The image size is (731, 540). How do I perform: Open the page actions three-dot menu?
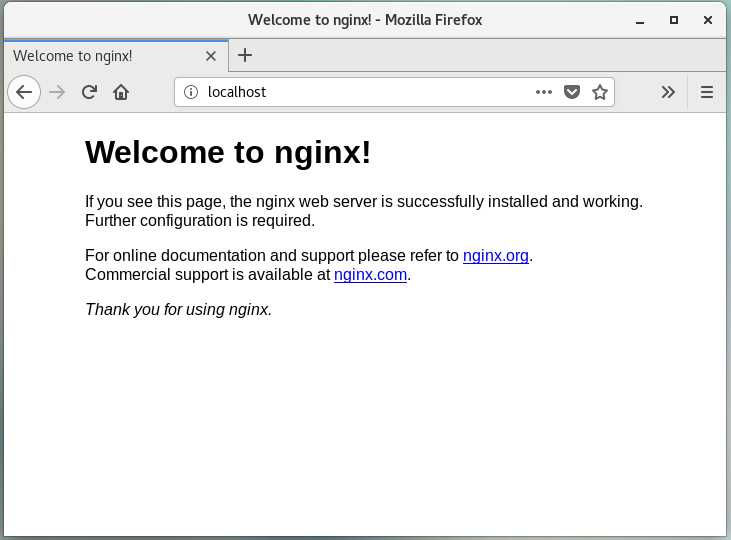tap(544, 92)
